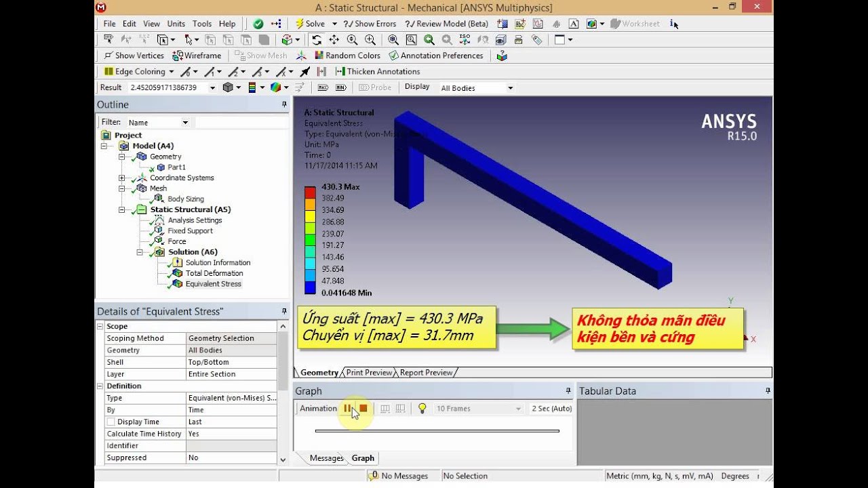
Task: Collapse the Definition section in Details
Action: 100,386
